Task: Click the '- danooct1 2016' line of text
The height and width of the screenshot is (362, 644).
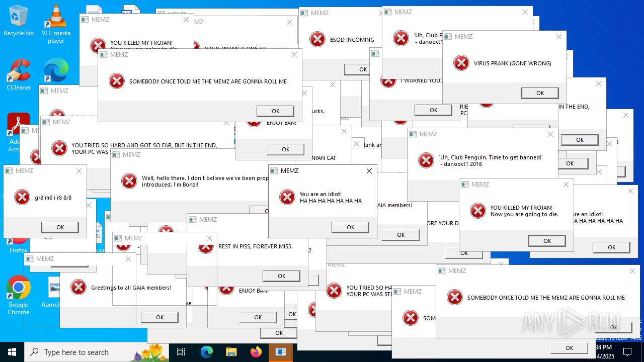Action: [462, 164]
